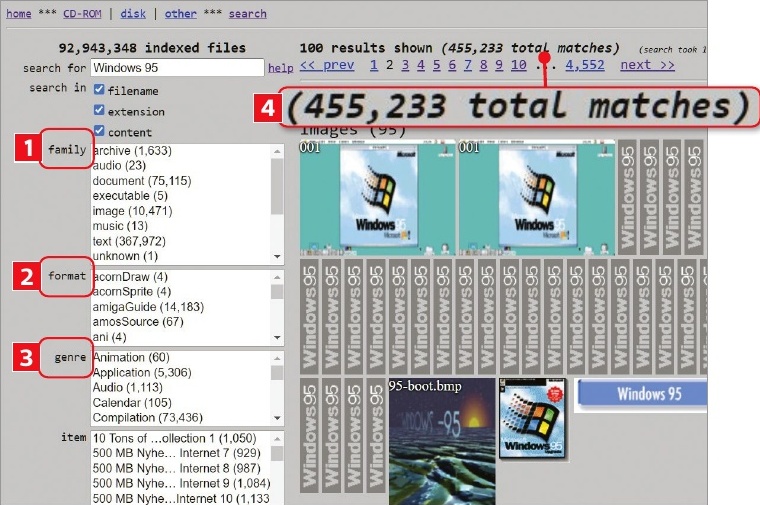Go to results page 10

tap(519, 65)
